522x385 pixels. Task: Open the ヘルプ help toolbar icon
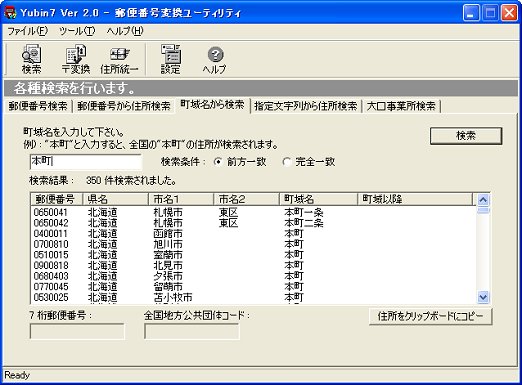click(214, 59)
